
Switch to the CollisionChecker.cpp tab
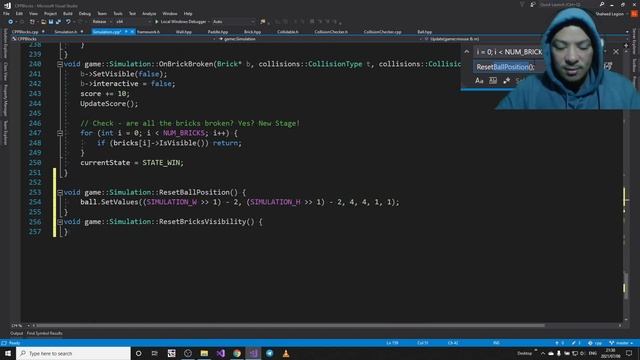[382, 31]
